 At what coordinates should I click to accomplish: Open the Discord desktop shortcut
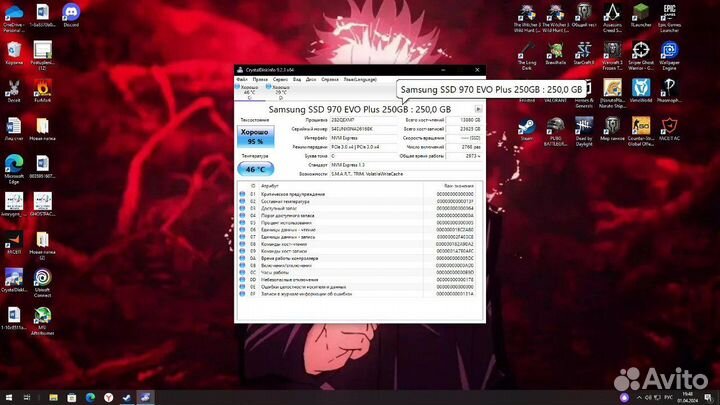tap(71, 15)
